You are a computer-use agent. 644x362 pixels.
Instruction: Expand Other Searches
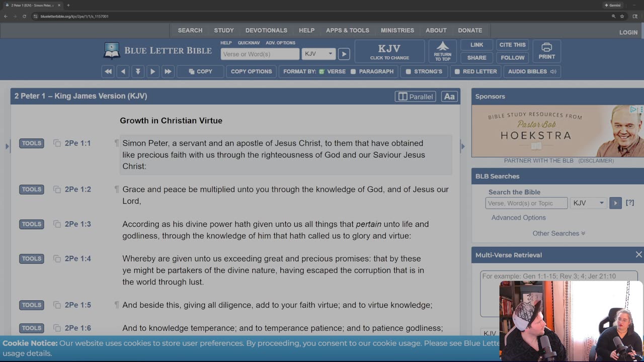[x=559, y=233]
